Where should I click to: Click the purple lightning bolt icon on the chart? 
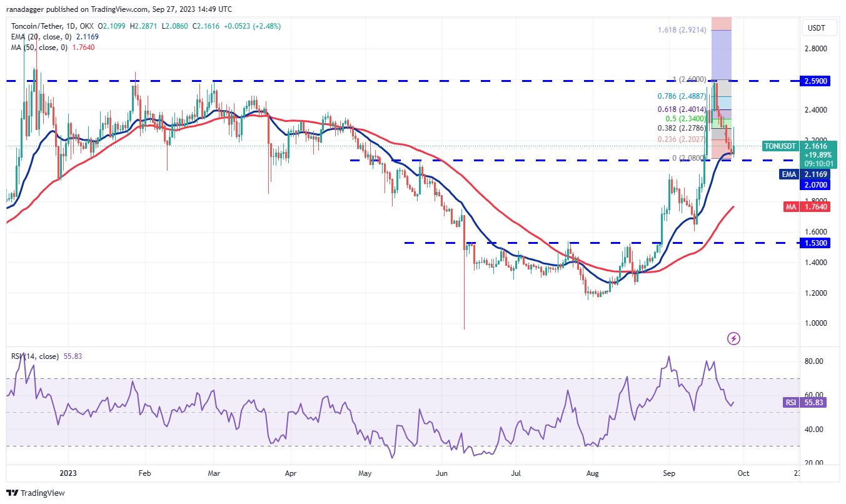pyautogui.click(x=733, y=338)
